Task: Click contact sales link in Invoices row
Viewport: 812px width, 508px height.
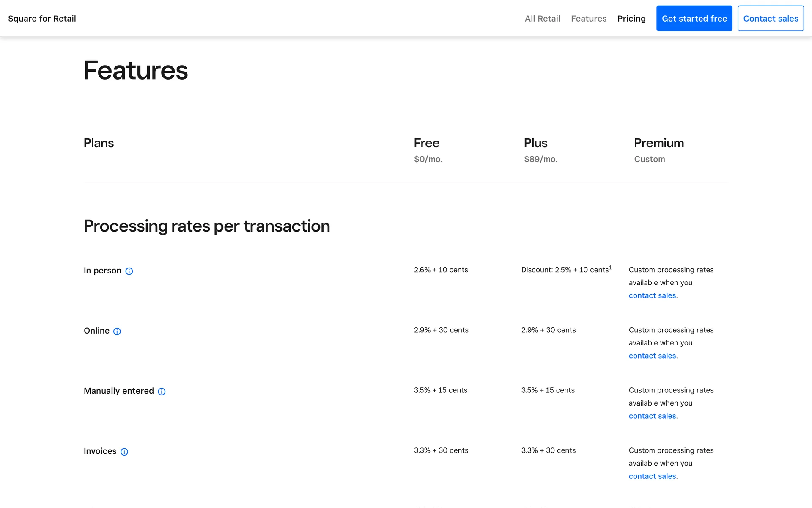Action: point(652,476)
